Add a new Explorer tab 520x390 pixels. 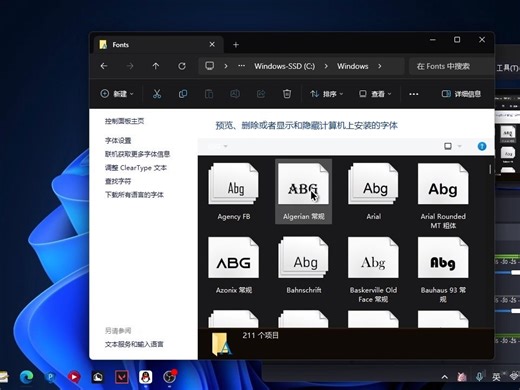(x=236, y=45)
